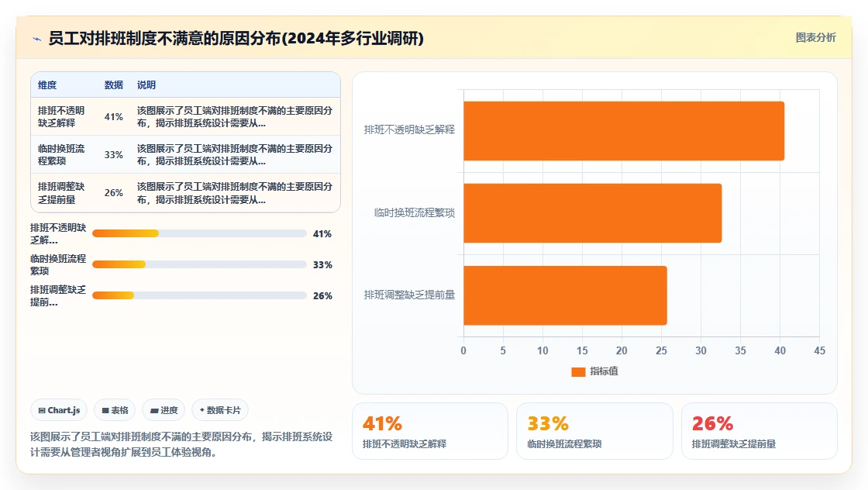The height and width of the screenshot is (490, 868).
Task: Open the 41% data card
Action: click(430, 431)
